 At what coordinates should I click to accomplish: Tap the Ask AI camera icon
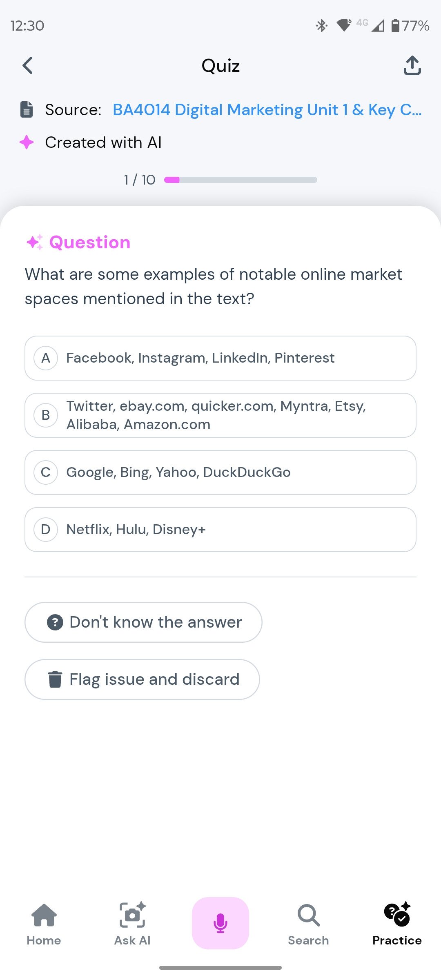pos(132,915)
